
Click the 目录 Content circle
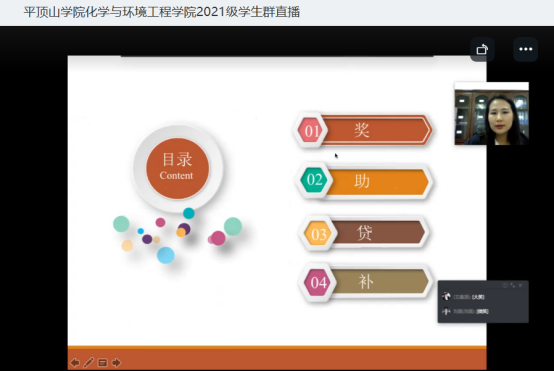pos(177,169)
